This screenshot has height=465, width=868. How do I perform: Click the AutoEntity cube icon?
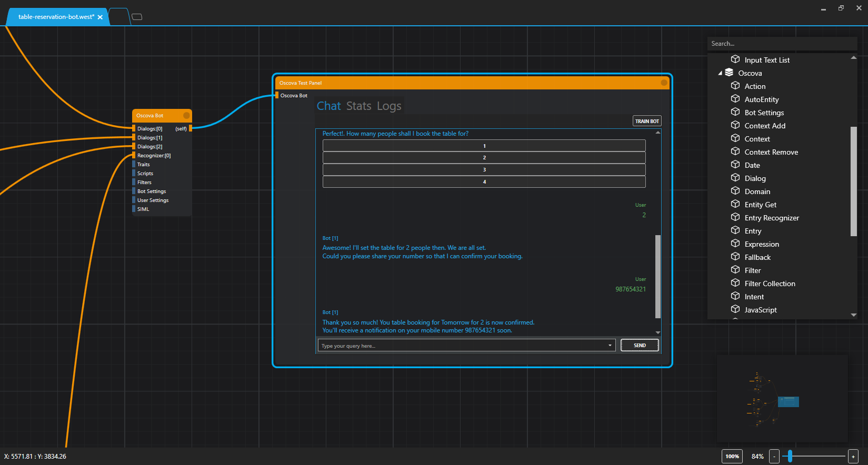pyautogui.click(x=735, y=98)
